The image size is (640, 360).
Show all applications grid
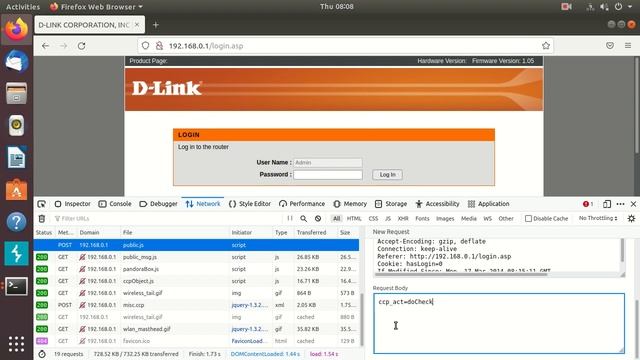[x=16, y=344]
